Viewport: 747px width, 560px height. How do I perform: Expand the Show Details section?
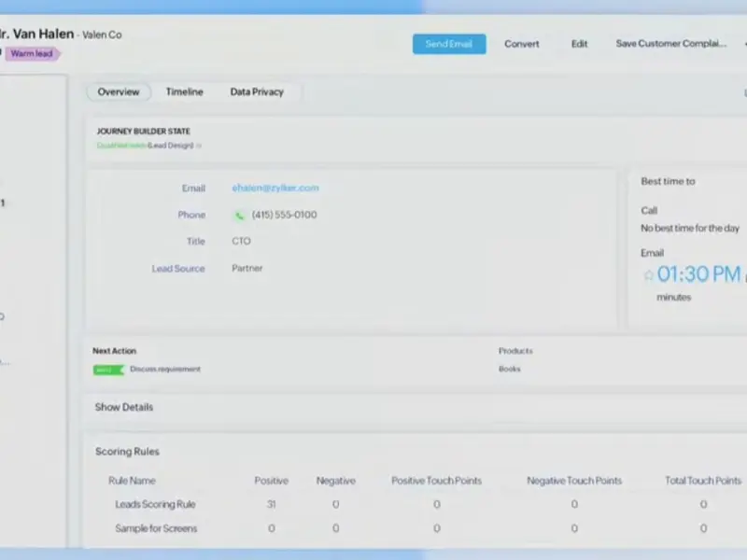(x=124, y=408)
